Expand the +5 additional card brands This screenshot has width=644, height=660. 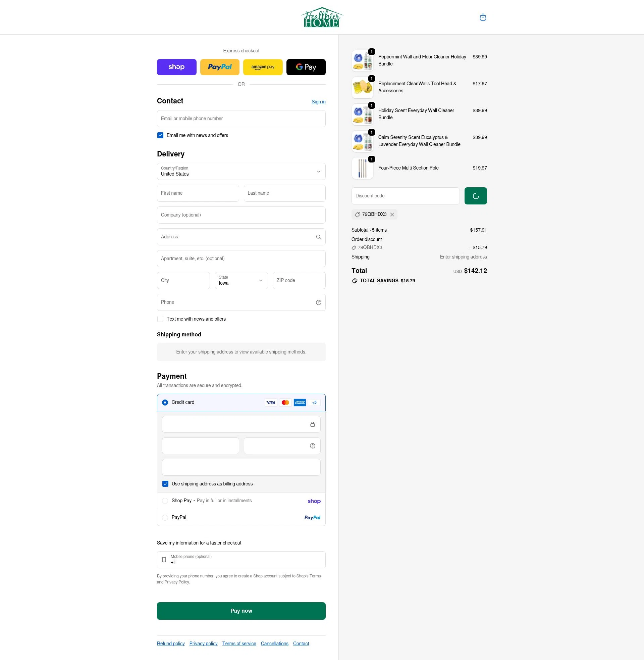[x=314, y=403]
